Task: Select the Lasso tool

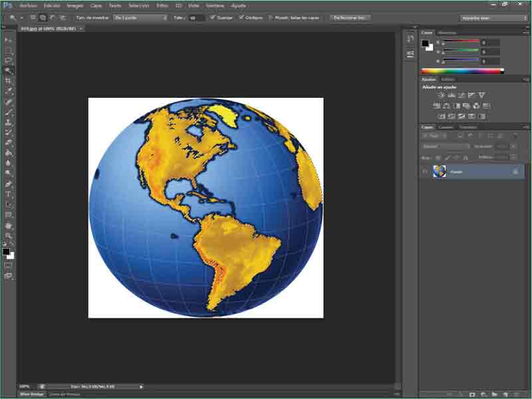Action: [x=9, y=61]
